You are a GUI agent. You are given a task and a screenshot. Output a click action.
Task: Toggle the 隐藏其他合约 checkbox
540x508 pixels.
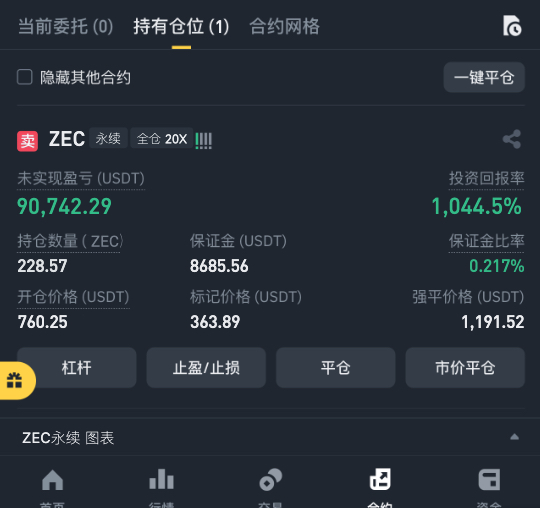pyautogui.click(x=25, y=77)
